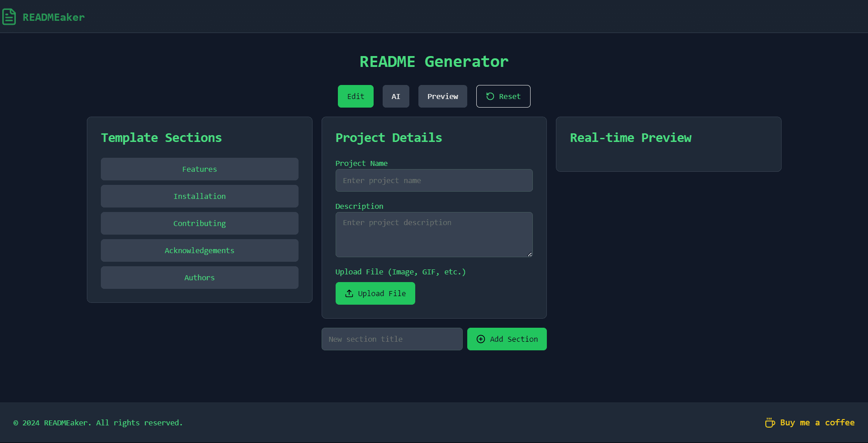Click the plus circle Add Section icon
The image size is (868, 443).
click(481, 339)
